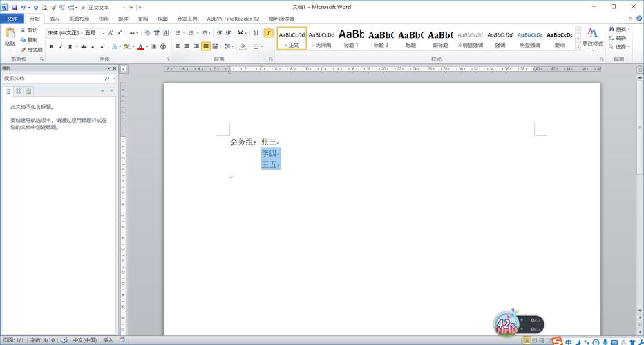Switch to the Page Layout (页面布局) tab
644x345 pixels.
(79, 19)
